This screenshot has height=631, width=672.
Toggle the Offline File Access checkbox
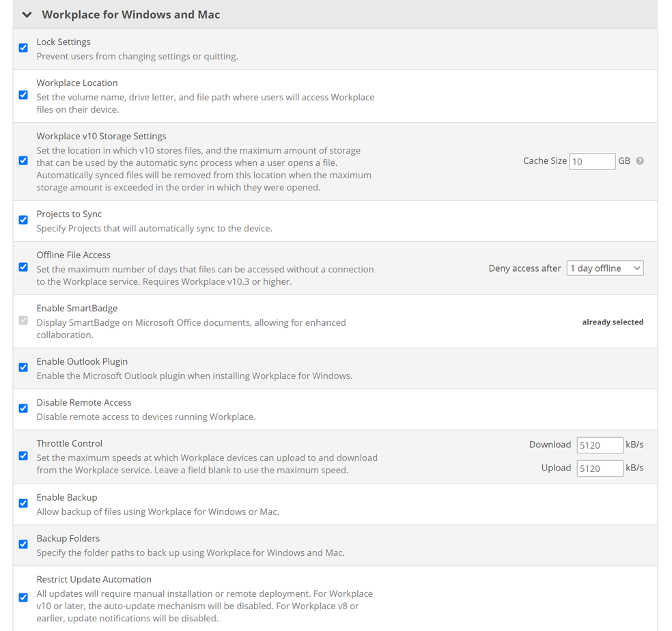coord(23,267)
